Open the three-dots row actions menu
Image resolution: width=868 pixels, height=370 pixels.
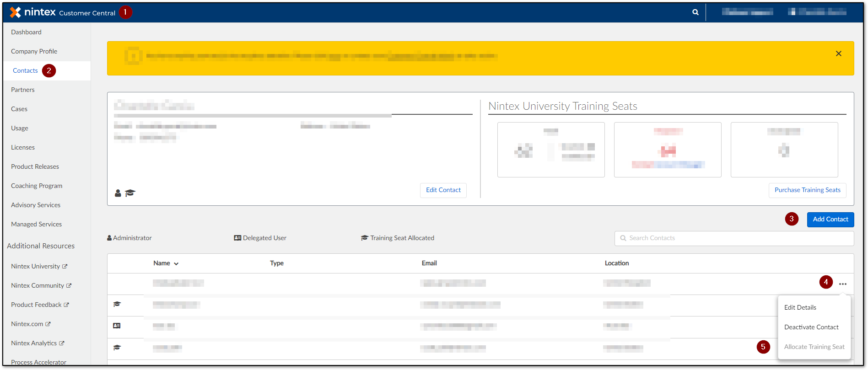pos(843,284)
